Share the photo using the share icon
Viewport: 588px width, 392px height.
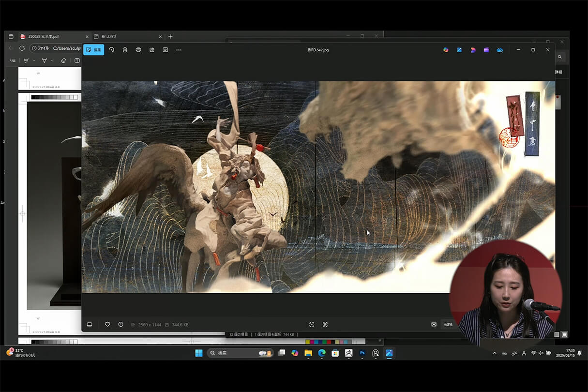tap(152, 50)
